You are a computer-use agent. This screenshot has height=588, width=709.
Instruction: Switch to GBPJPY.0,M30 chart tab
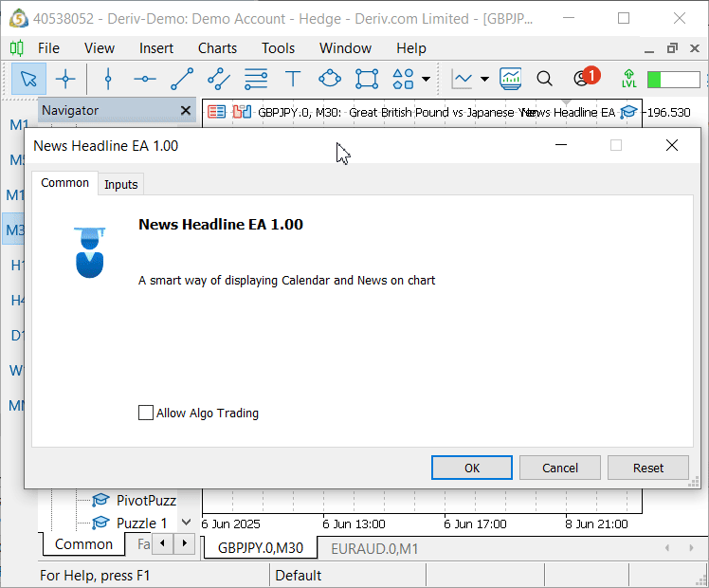pyautogui.click(x=261, y=548)
